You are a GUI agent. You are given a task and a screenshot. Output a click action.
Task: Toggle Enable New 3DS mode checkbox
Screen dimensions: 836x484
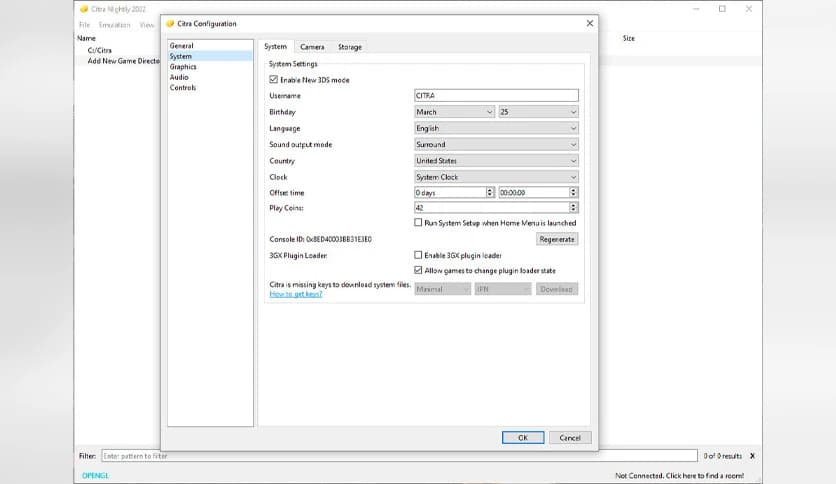274,79
